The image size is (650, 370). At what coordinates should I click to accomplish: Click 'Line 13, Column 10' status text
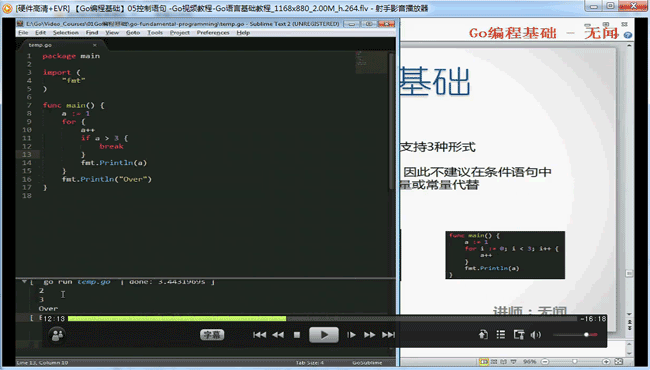pos(42,363)
